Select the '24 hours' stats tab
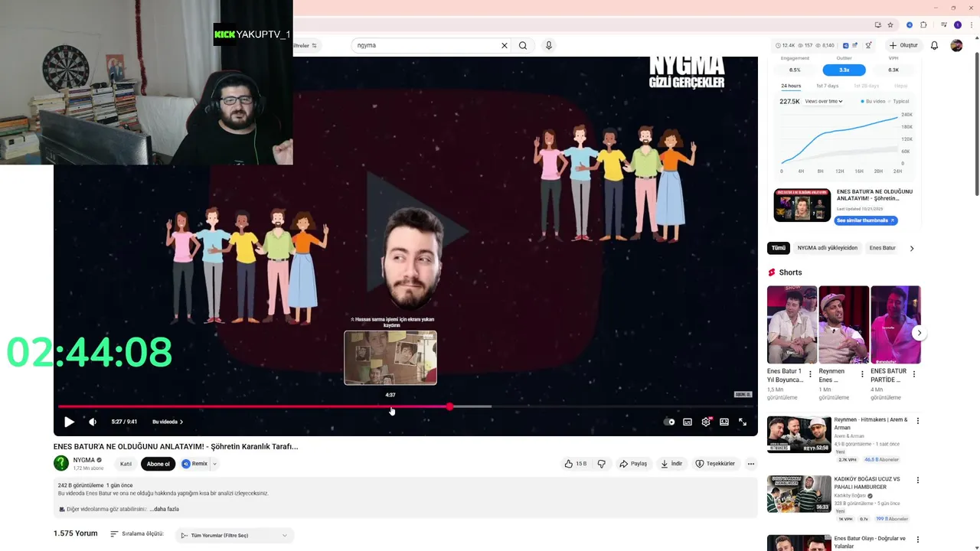This screenshot has height=551, width=980. 791,86
